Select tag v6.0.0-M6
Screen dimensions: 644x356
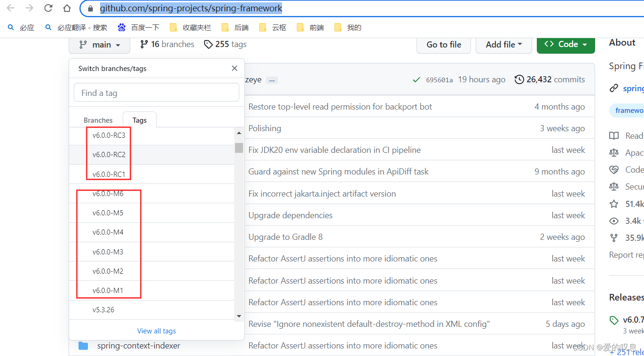pyautogui.click(x=151, y=193)
